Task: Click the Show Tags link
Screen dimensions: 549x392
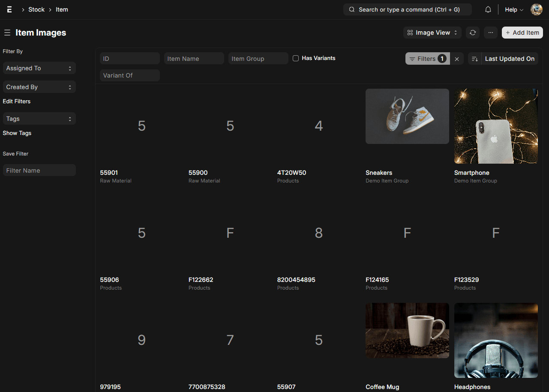Action: 17,133
